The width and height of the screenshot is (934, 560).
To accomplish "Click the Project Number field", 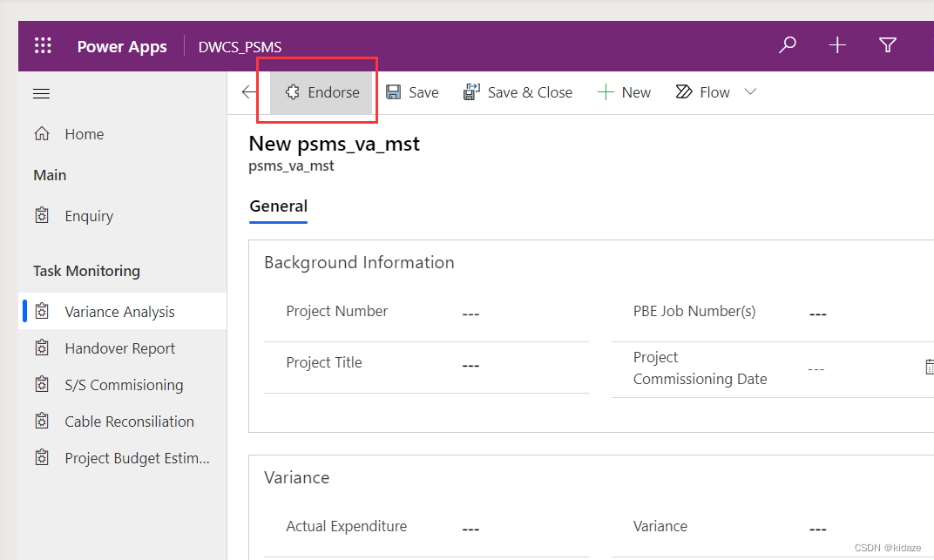I will coord(470,312).
